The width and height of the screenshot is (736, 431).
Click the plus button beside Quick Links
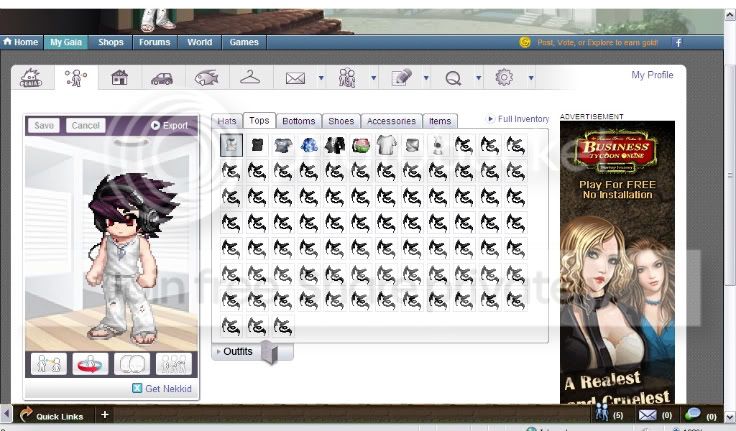tap(105, 415)
